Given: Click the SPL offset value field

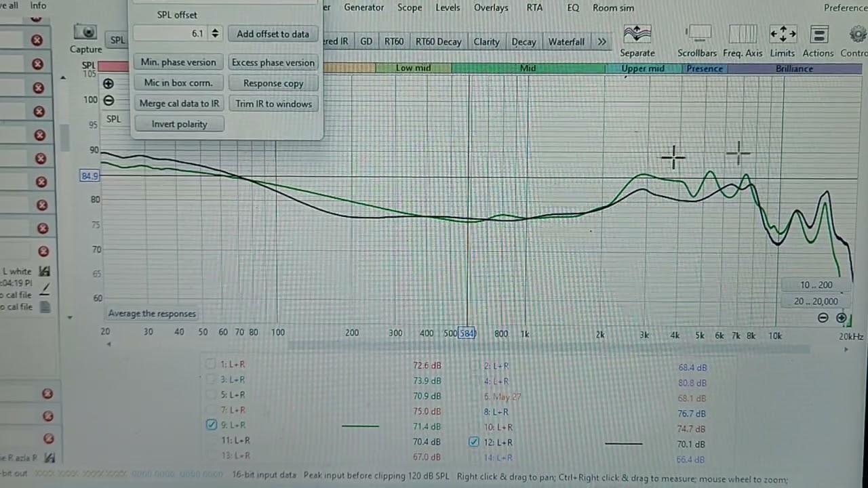Looking at the screenshot, I should 171,33.
